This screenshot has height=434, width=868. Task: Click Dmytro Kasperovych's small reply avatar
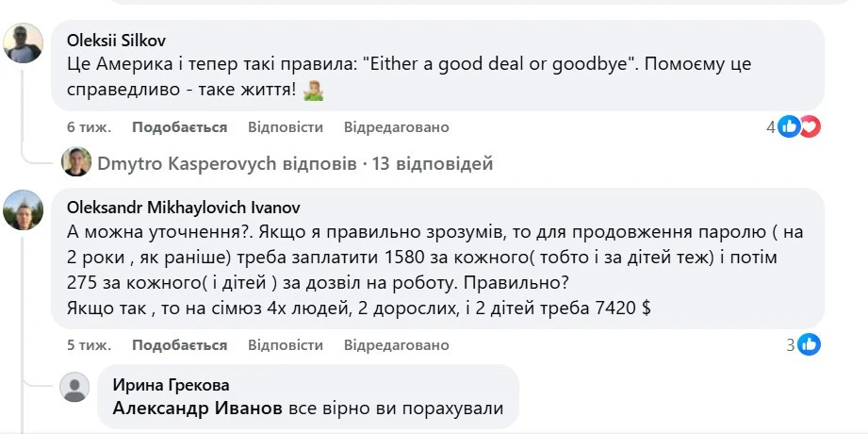pyautogui.click(x=76, y=163)
